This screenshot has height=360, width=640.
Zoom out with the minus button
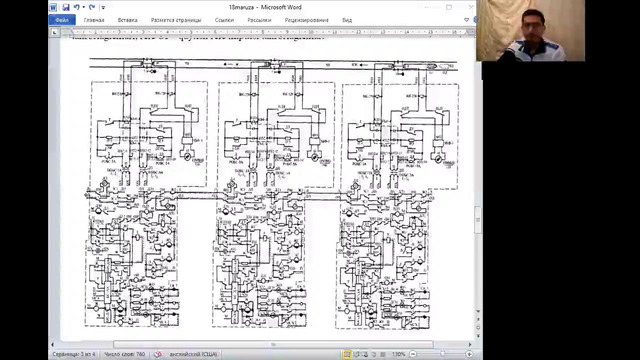(x=413, y=354)
